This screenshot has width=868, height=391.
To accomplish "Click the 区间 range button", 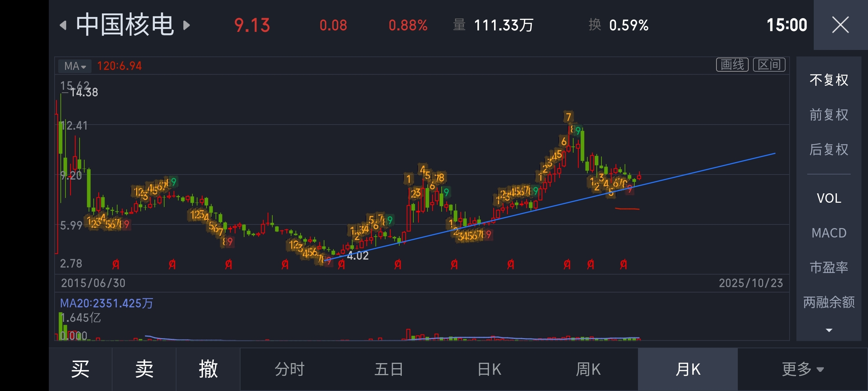I will pos(769,65).
